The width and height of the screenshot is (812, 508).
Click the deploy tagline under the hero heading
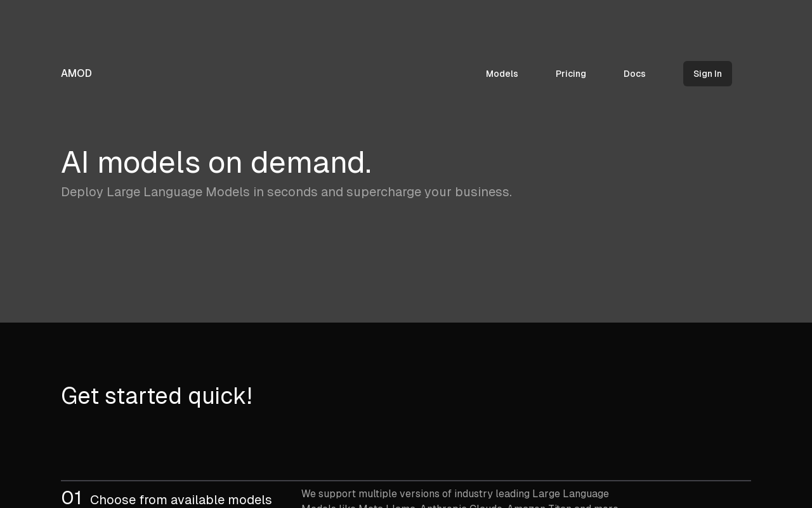point(286,191)
